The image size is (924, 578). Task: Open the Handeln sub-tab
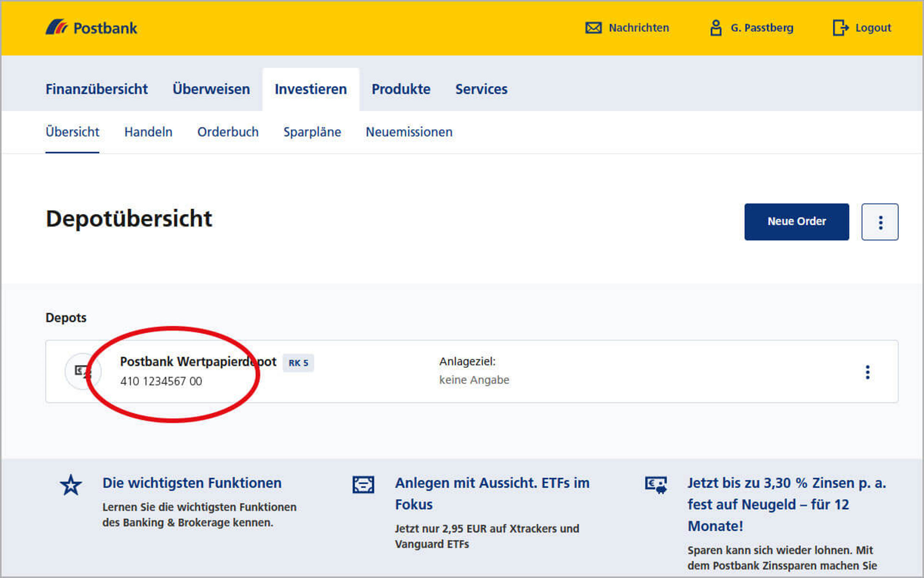pos(148,132)
